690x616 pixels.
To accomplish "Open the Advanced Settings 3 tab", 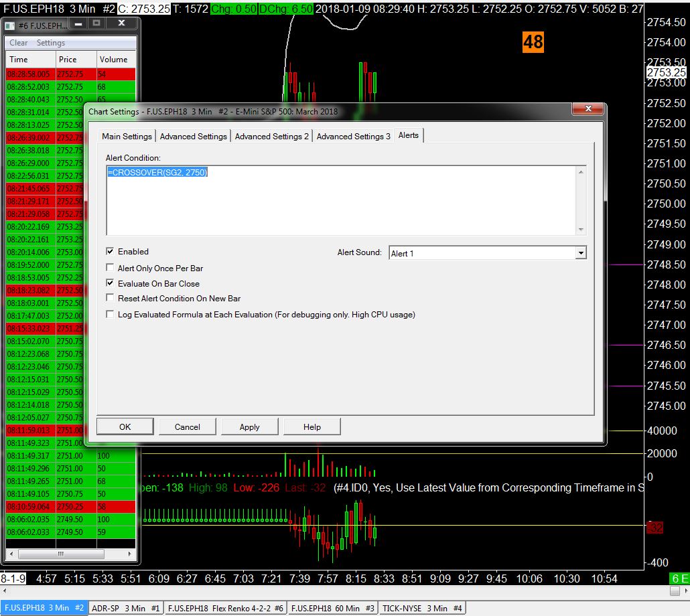I will point(353,137).
